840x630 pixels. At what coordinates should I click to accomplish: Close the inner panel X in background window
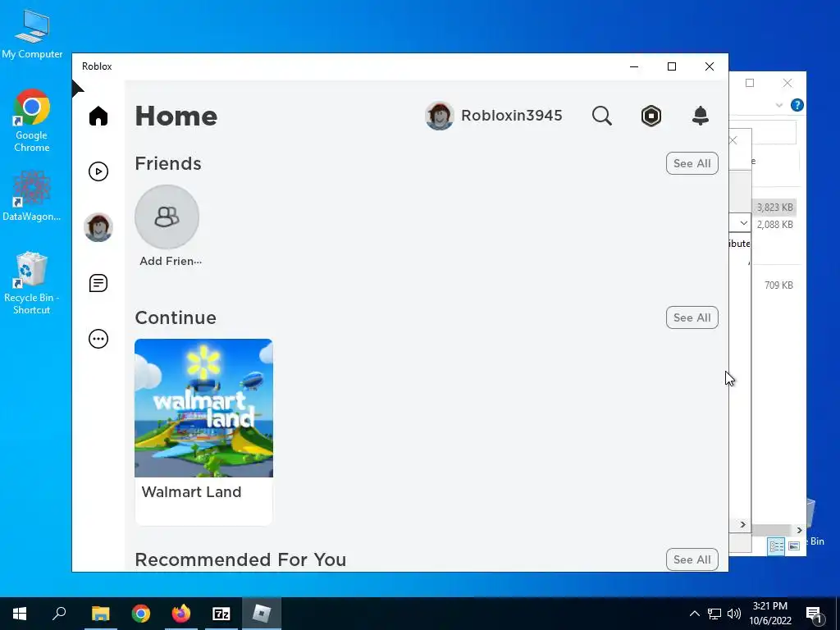(x=733, y=140)
